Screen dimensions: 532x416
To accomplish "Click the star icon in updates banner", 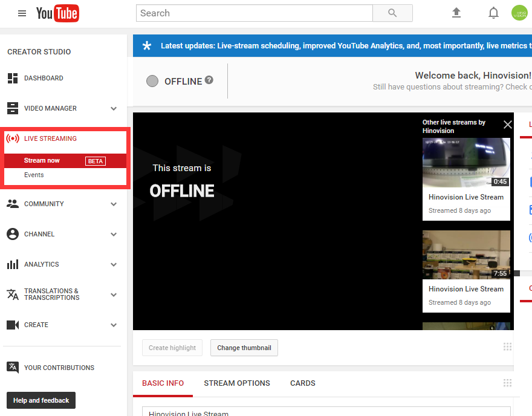I will click(x=146, y=45).
